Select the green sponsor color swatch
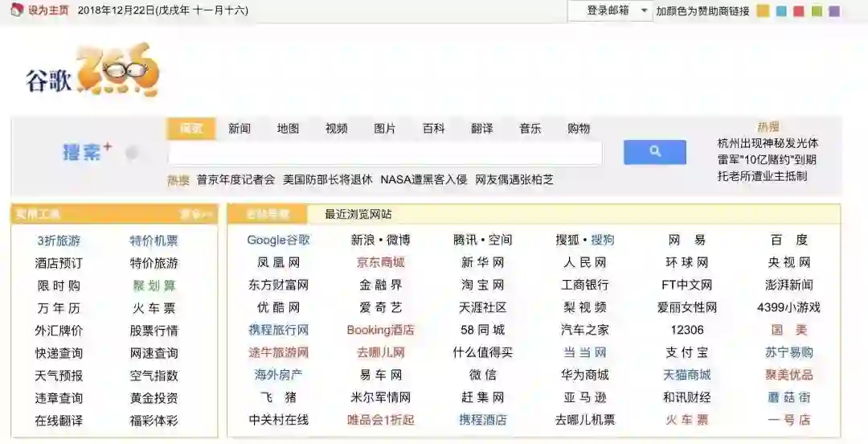Image resolution: width=868 pixels, height=444 pixels. (817, 10)
